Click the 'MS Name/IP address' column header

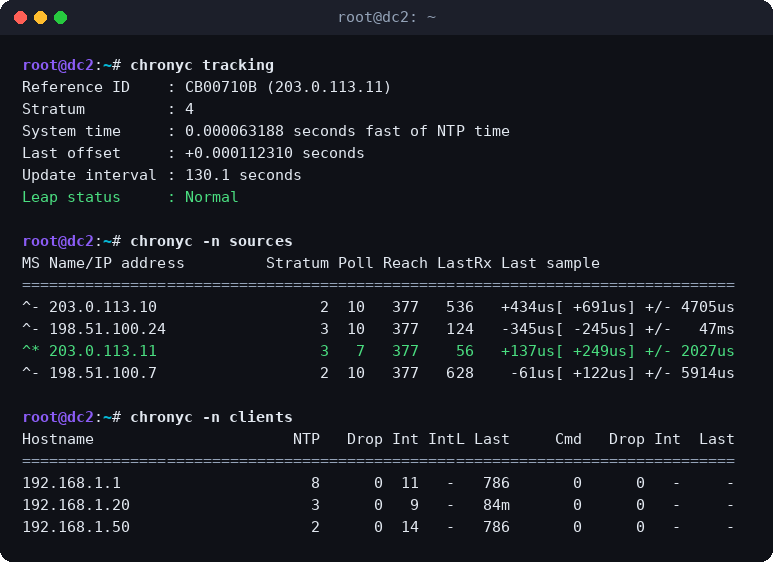(x=103, y=263)
